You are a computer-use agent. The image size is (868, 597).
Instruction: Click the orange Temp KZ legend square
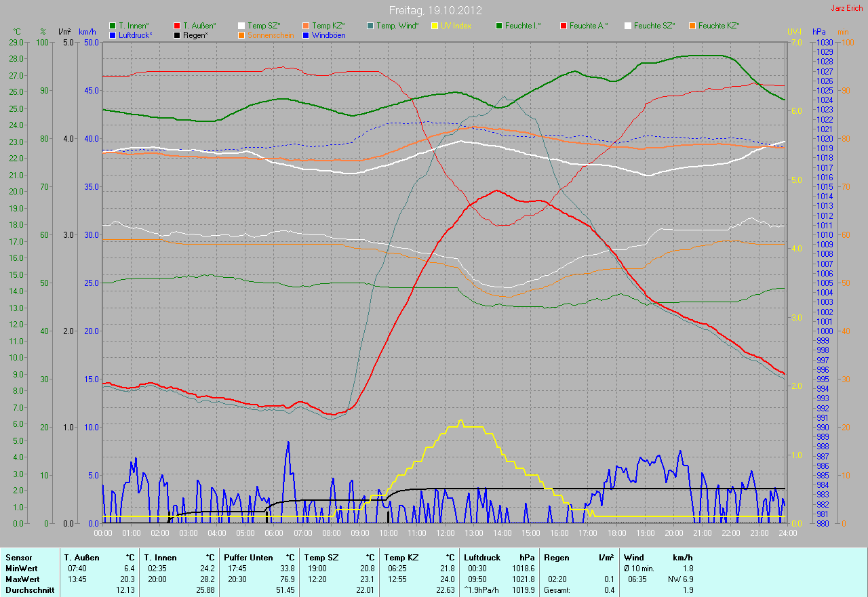(x=306, y=26)
